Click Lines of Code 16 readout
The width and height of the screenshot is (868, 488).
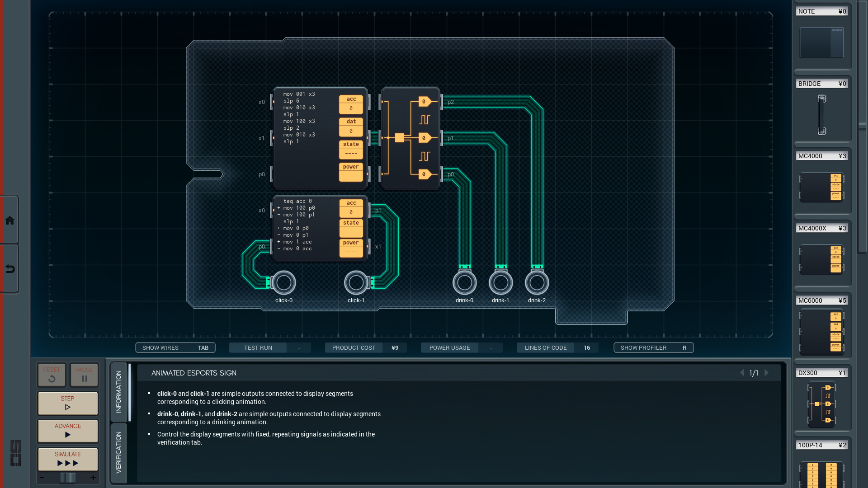[x=557, y=347]
